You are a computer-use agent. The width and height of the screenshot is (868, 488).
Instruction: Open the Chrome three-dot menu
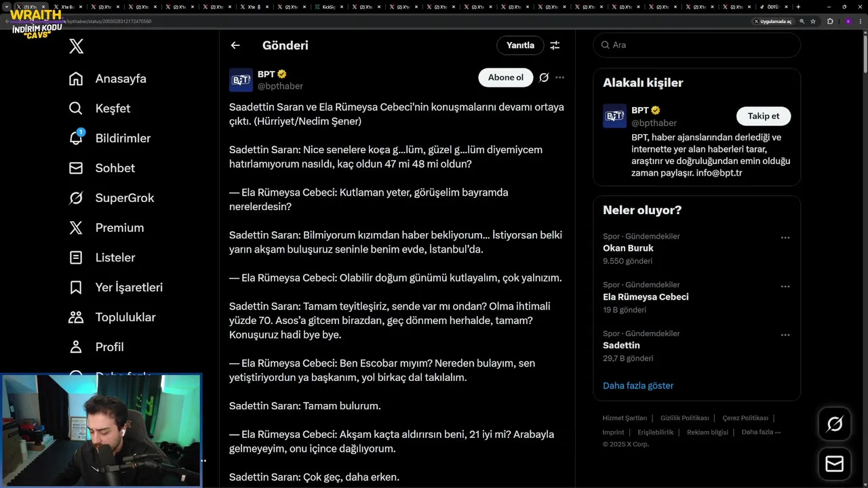coord(861,22)
